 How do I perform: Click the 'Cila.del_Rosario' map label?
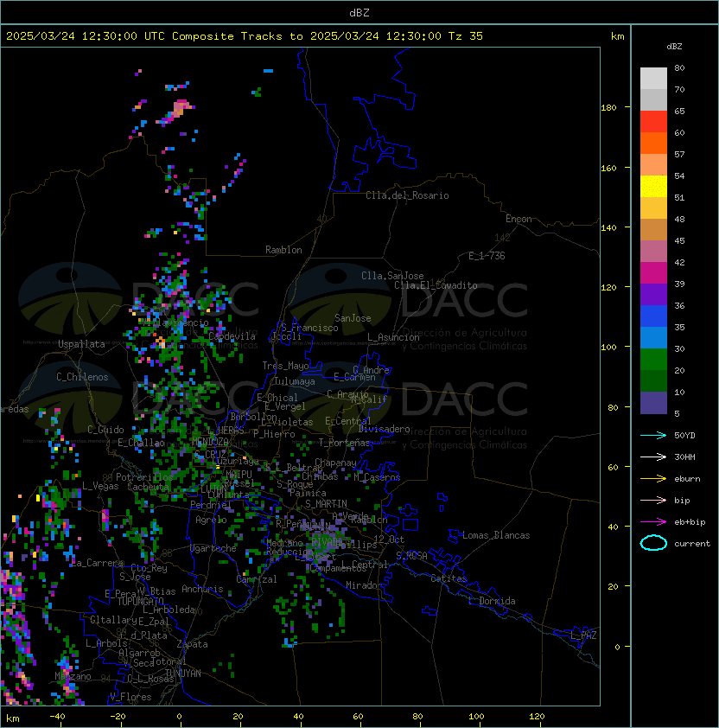[407, 195]
